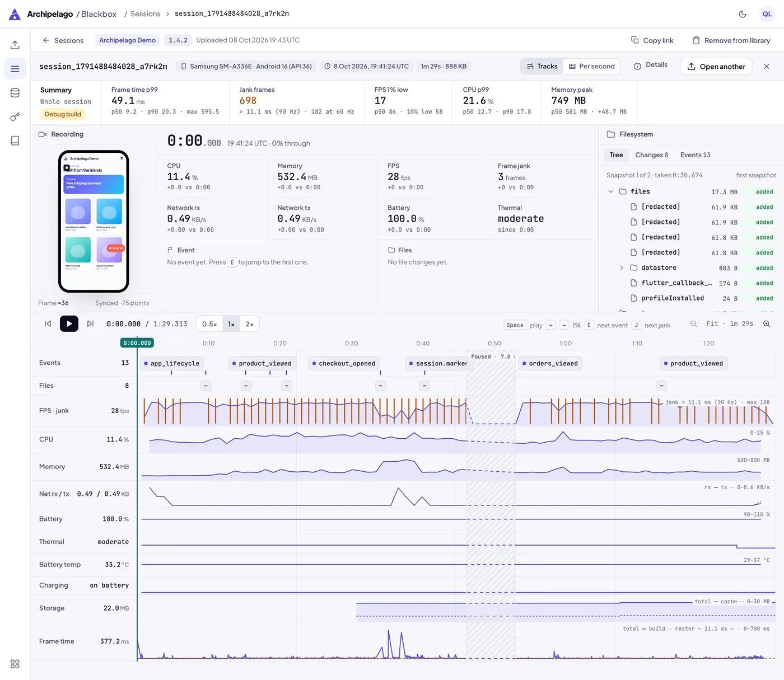Collapse the files folder tree
784x680 pixels.
[x=611, y=191]
